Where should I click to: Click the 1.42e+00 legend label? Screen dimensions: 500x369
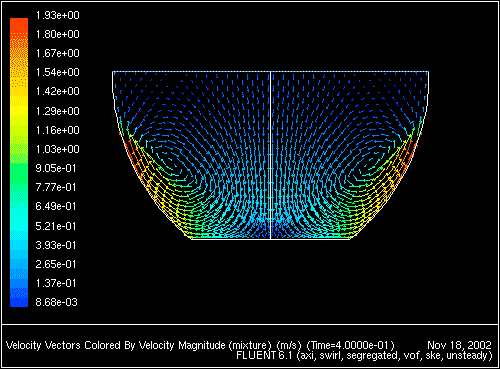tap(58, 91)
